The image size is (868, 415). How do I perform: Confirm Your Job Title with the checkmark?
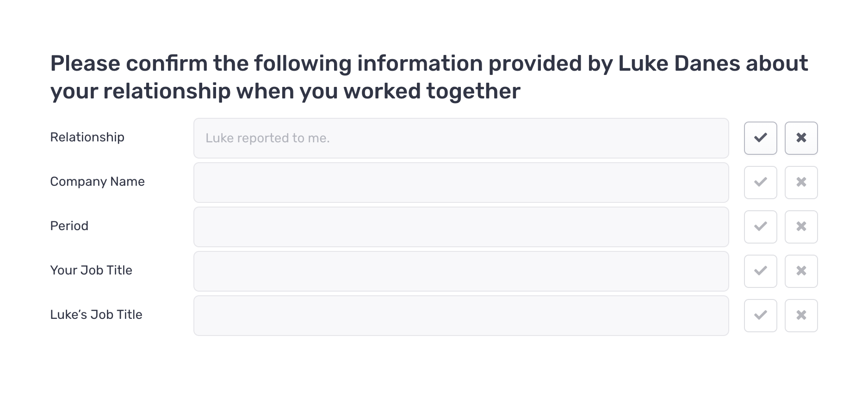click(x=760, y=271)
